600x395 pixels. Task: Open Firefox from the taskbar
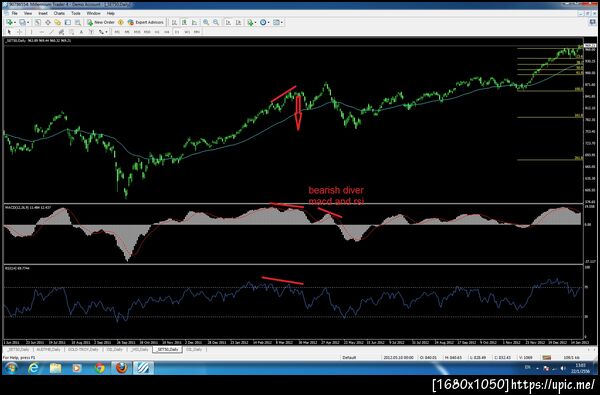pyautogui.click(x=122, y=368)
